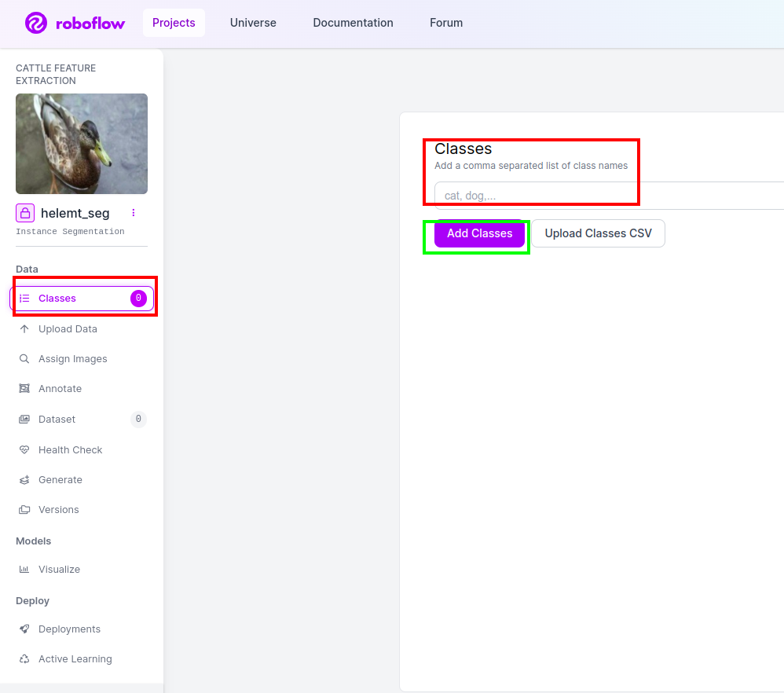784x693 pixels.
Task: Click the Assign Images magnifier icon
Action: 24,359
